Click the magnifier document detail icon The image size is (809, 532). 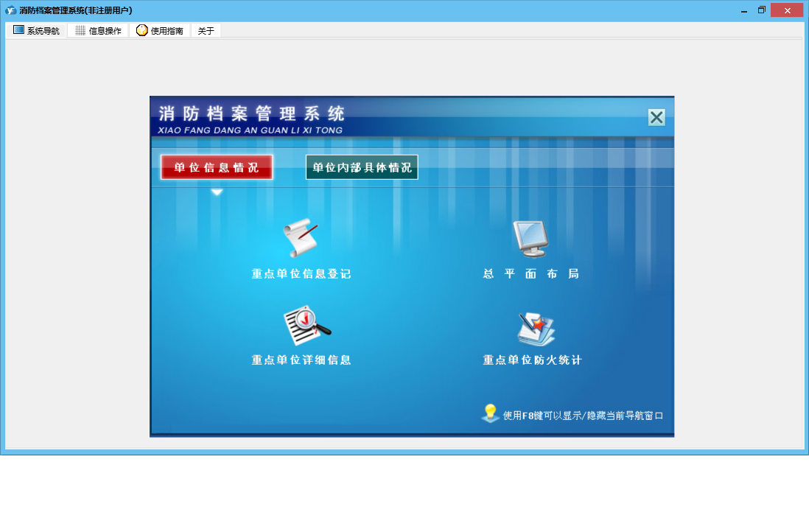coord(307,326)
